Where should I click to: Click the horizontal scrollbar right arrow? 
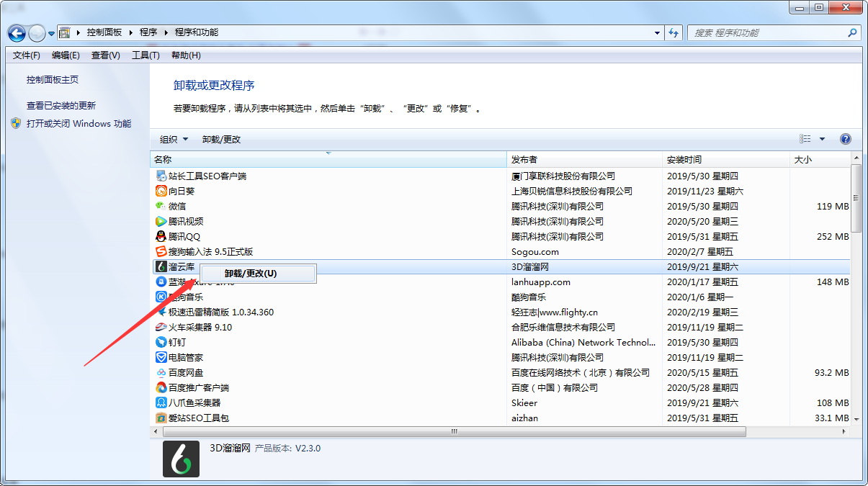844,431
